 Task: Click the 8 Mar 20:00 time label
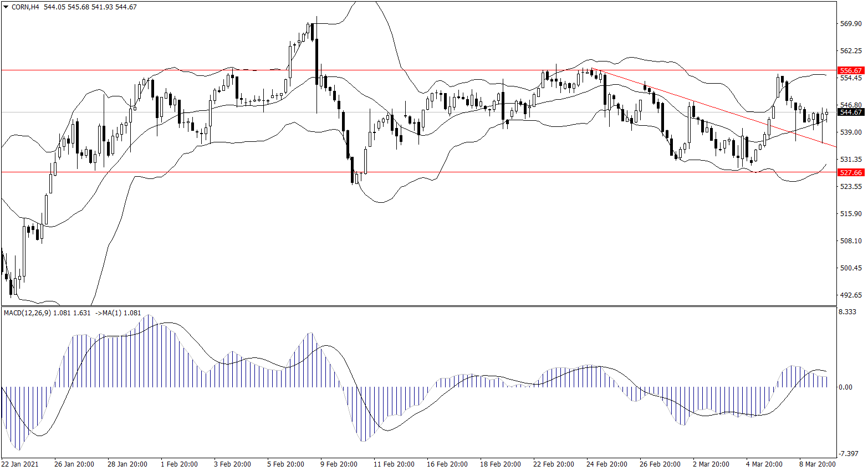pyautogui.click(x=818, y=464)
